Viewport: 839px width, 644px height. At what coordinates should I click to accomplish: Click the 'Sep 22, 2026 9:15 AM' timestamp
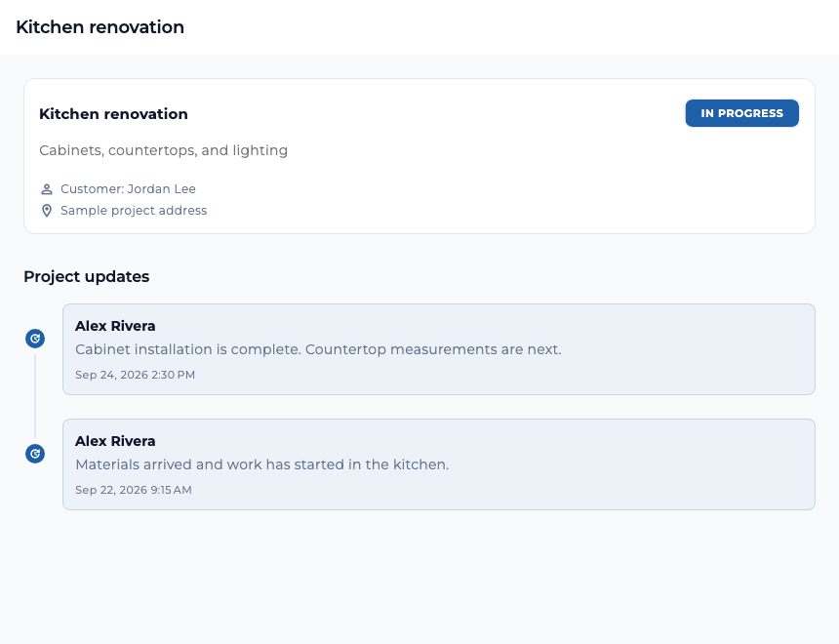coord(134,490)
